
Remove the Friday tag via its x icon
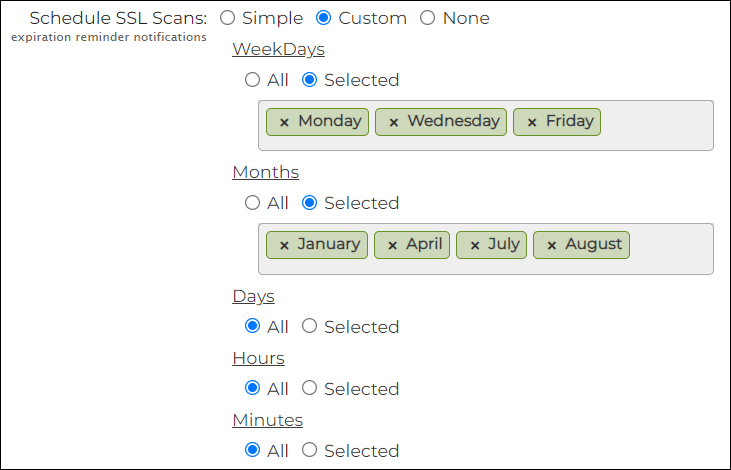pyautogui.click(x=531, y=122)
